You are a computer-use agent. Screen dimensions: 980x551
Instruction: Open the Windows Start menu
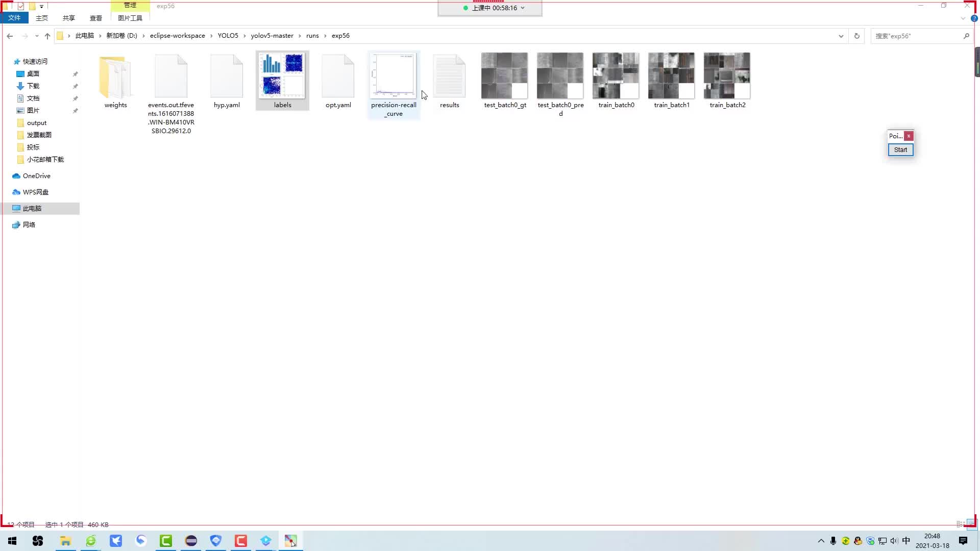(12, 541)
